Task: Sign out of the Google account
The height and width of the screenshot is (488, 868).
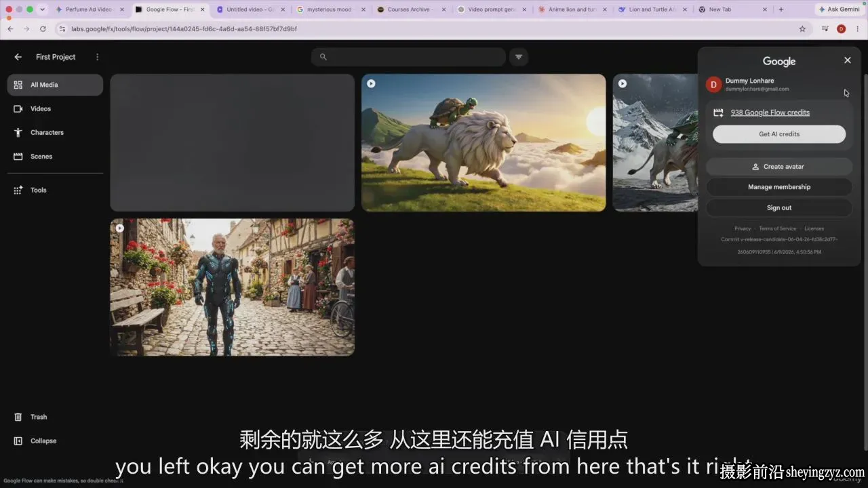Action: (x=779, y=208)
